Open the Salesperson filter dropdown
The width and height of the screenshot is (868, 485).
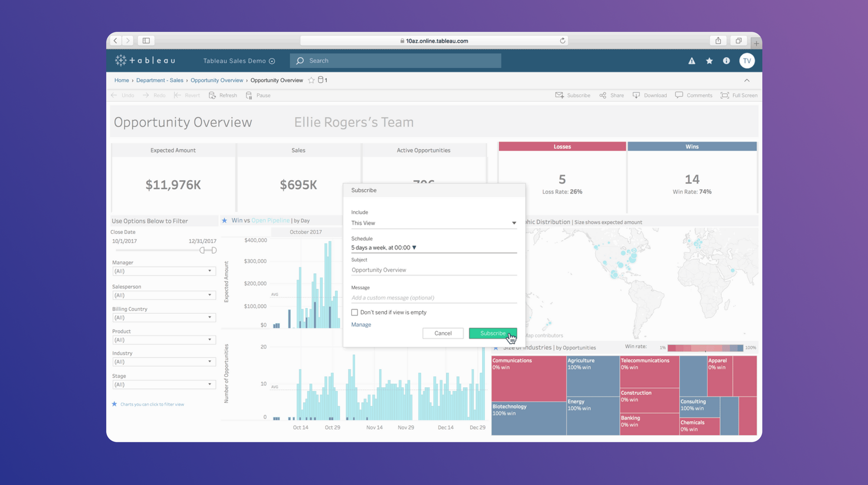click(164, 295)
